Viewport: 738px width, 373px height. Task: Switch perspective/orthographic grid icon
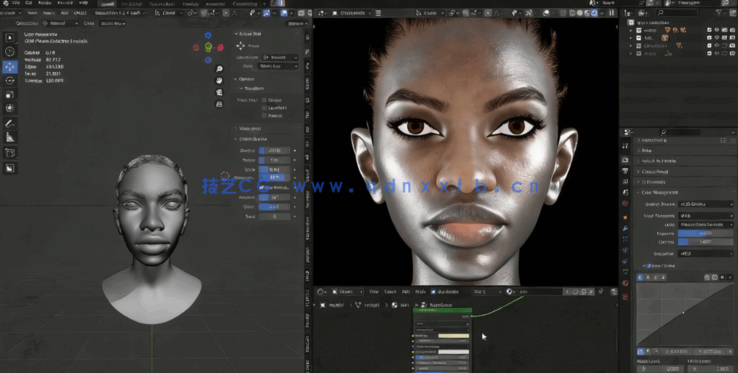(x=219, y=104)
